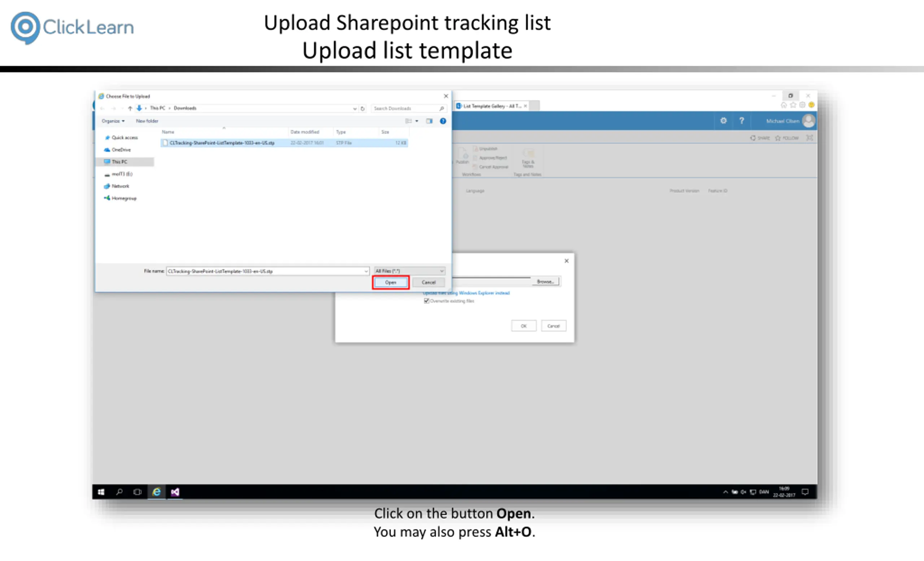Click browser Favorites star icon

click(x=793, y=105)
